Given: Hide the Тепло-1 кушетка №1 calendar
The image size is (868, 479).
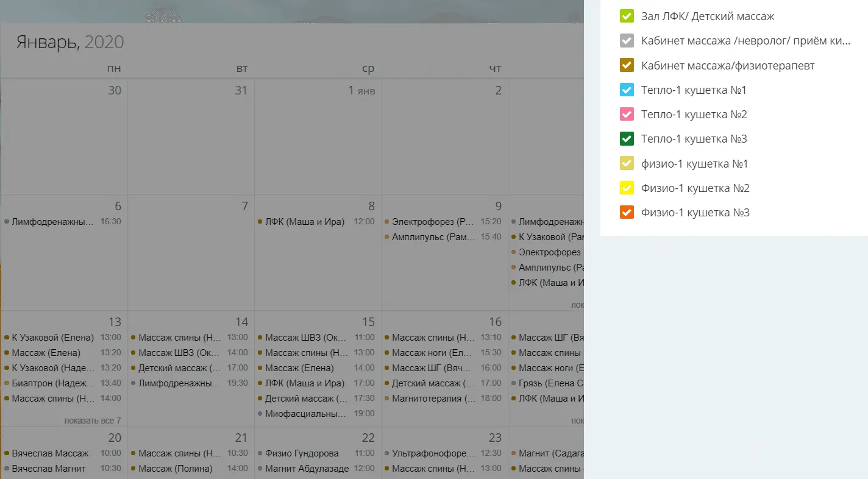Looking at the screenshot, I should coord(627,90).
